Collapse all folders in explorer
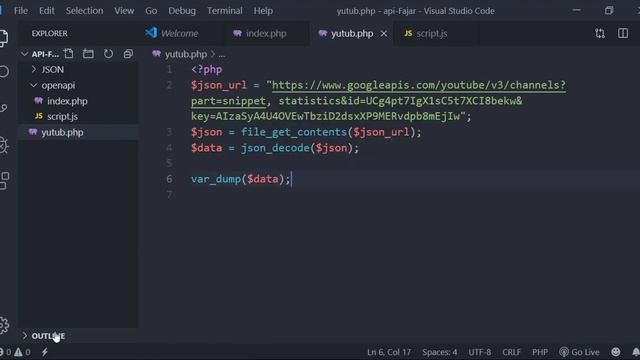The width and height of the screenshot is (640, 360). pyautogui.click(x=128, y=54)
